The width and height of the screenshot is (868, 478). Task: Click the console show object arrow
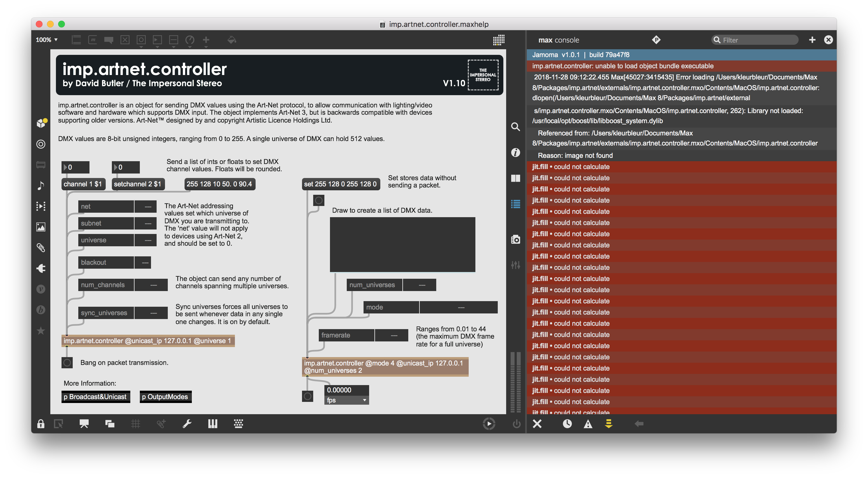(639, 424)
